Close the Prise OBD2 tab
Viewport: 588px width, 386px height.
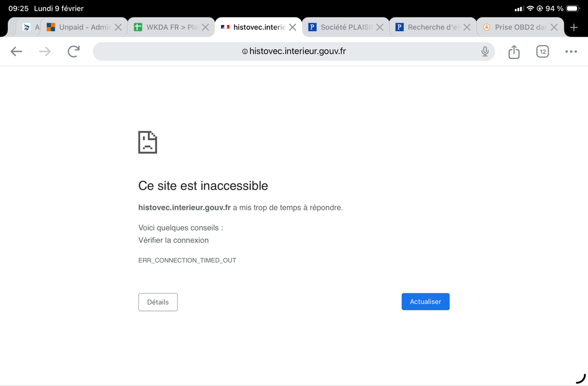click(554, 27)
